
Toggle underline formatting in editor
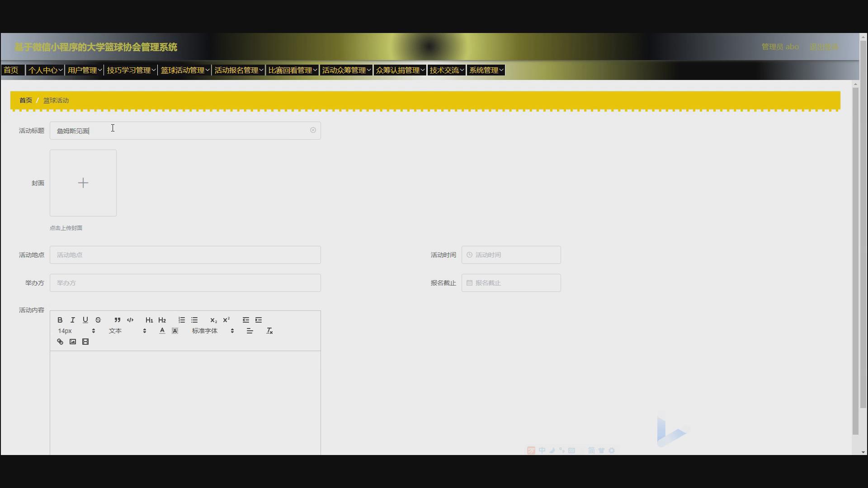click(85, 320)
